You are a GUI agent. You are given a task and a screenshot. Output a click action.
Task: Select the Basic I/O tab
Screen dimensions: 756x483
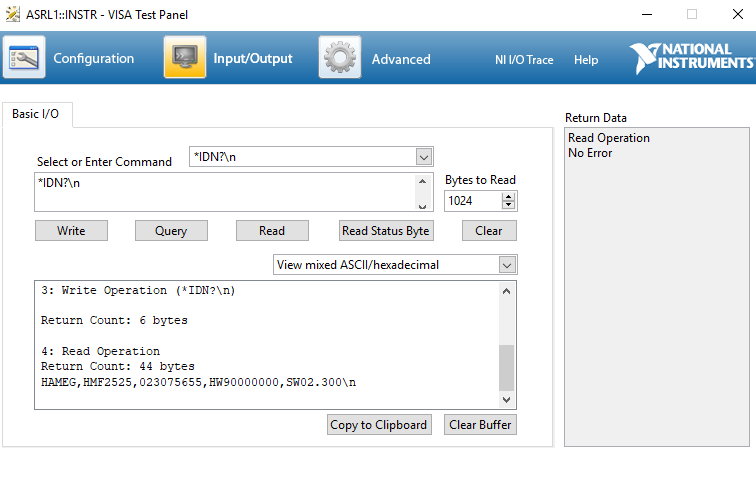[x=37, y=114]
